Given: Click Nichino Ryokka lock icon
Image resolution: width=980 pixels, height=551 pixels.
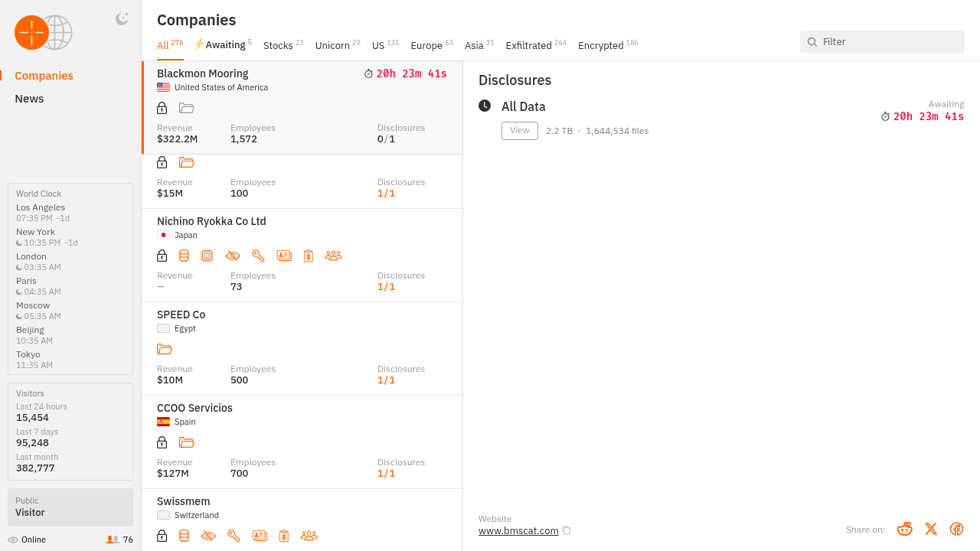Looking at the screenshot, I should pos(162,256).
